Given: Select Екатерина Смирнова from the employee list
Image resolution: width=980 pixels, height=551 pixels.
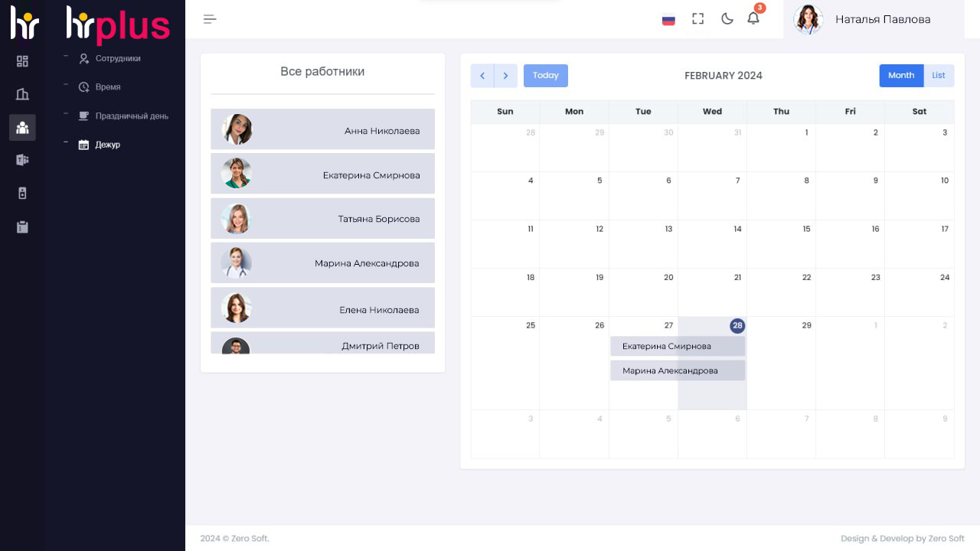Looking at the screenshot, I should point(322,174).
